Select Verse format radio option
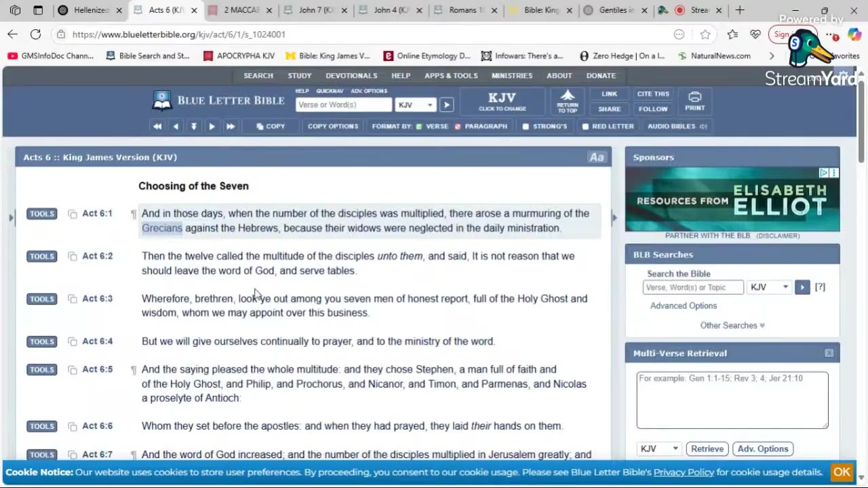Screen dimensions: 868x488 click(x=419, y=127)
